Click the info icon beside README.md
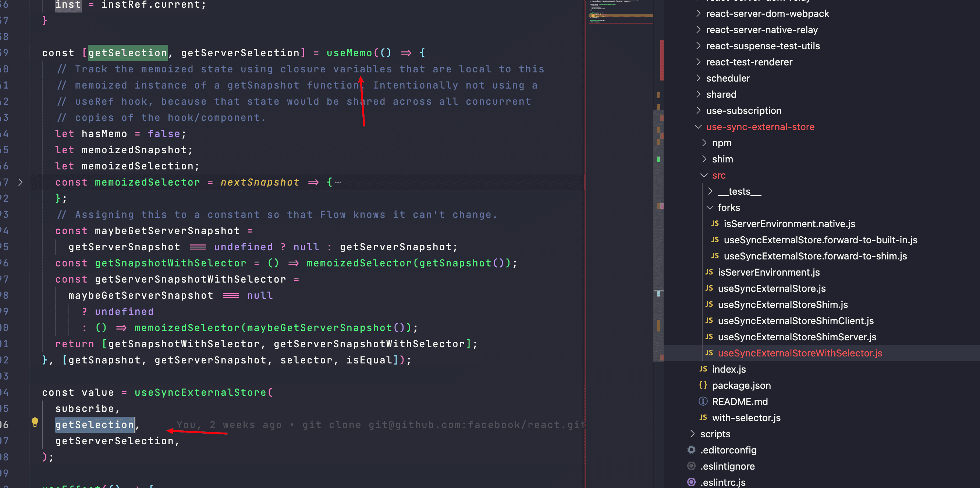This screenshot has height=488, width=980. (703, 401)
